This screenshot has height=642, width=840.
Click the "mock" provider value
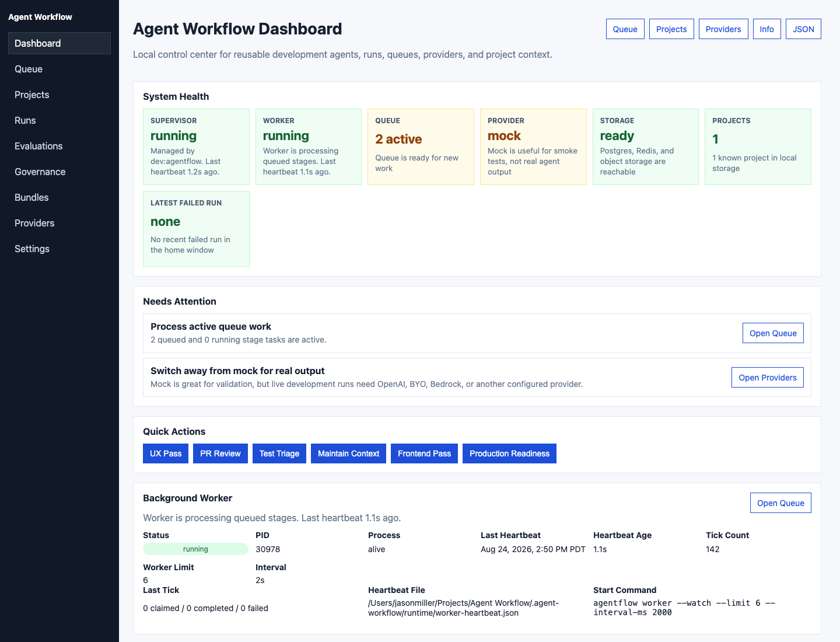coord(504,136)
